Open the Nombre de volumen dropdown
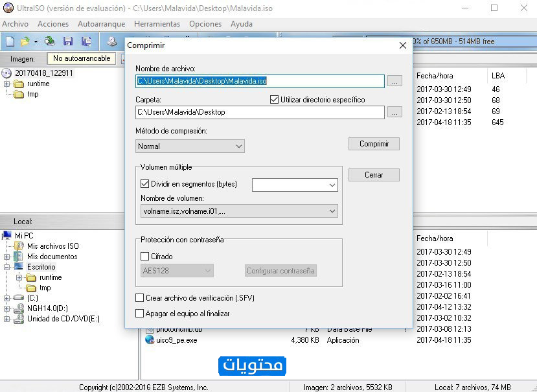Screen dimensions: 537x392 pos(239,211)
